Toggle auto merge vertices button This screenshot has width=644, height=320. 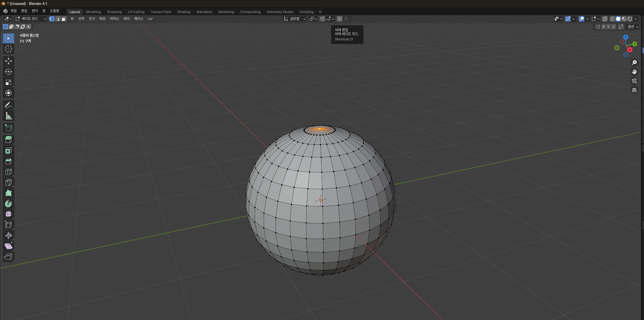pyautogui.click(x=621, y=27)
